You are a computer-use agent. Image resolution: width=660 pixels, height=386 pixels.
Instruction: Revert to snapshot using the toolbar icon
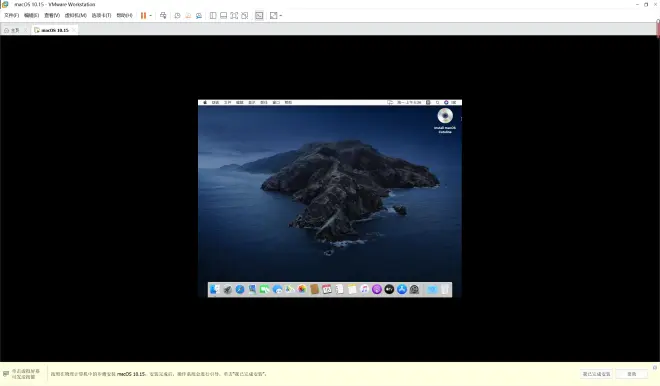(x=188, y=16)
